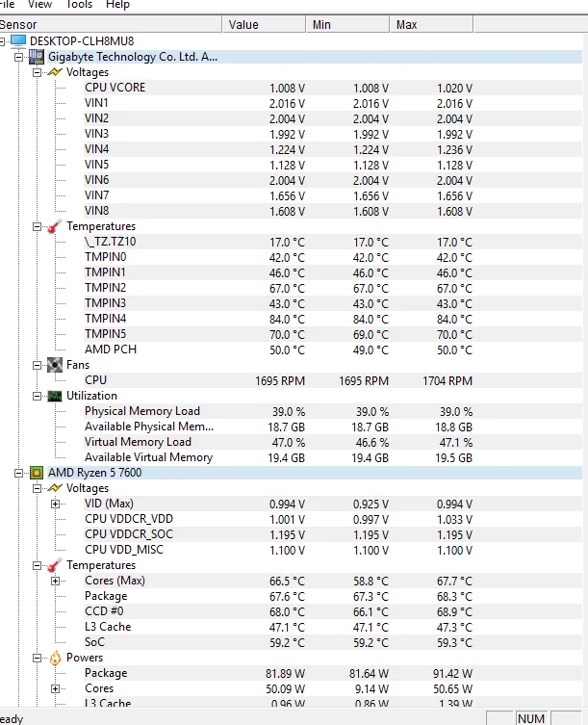Open the Tools menu

coord(79,5)
